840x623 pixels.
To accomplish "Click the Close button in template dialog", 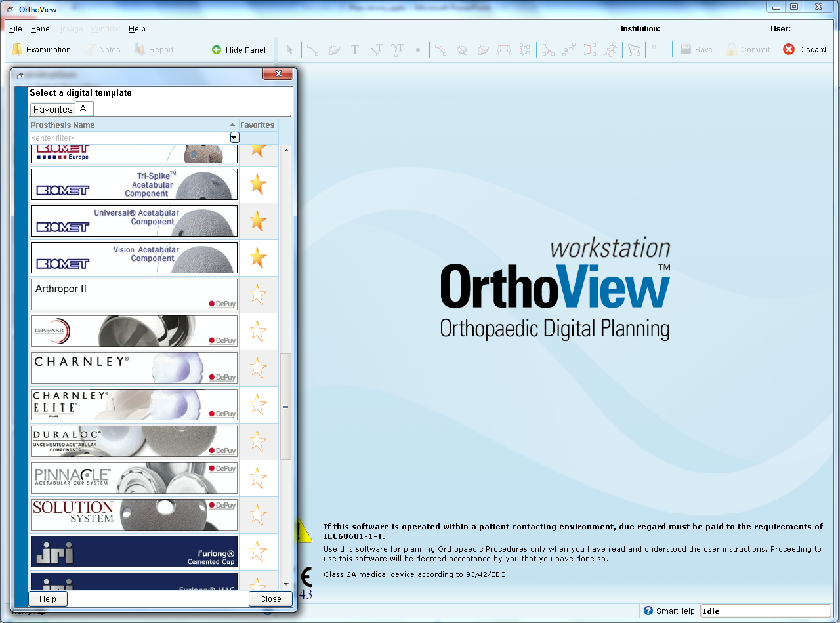I will pos(270,599).
